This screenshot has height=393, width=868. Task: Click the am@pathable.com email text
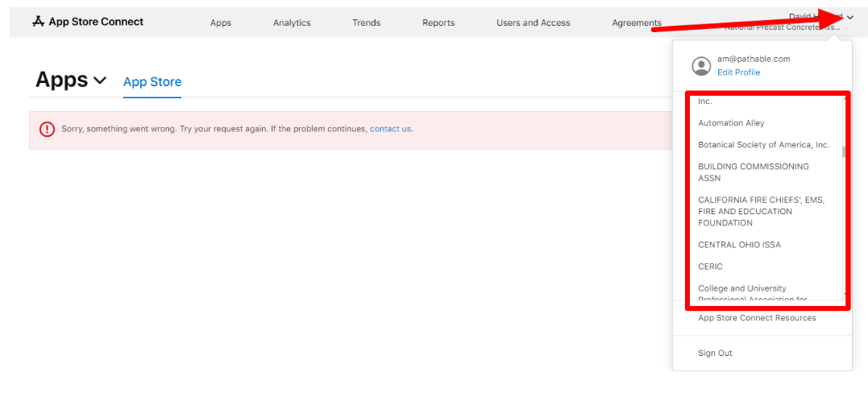(x=754, y=59)
